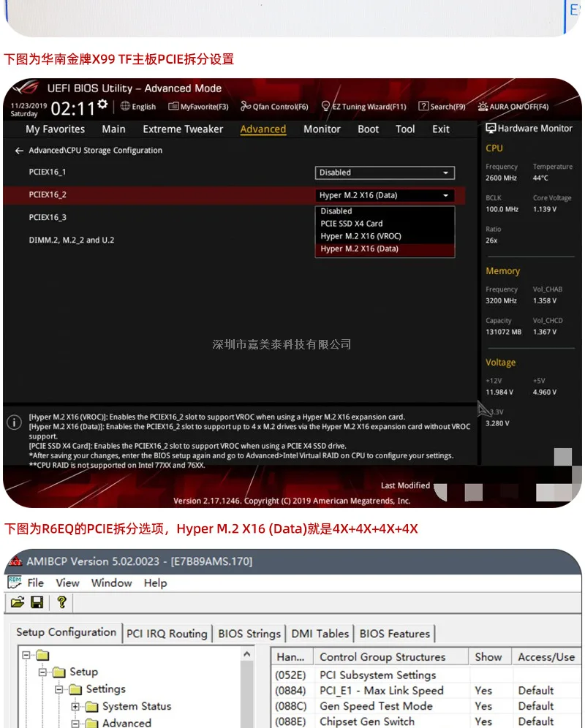The image size is (585, 728).
Task: Expand the System Status tree folder
Action: (x=75, y=707)
